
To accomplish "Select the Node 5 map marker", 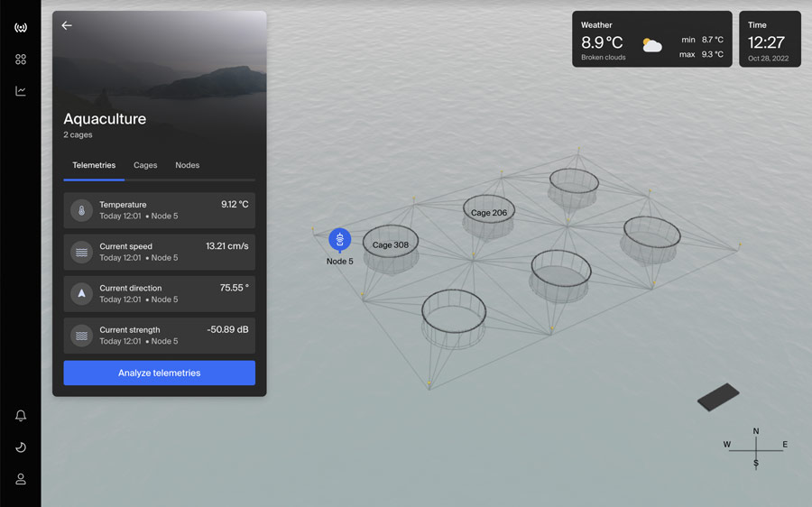I will tap(340, 240).
